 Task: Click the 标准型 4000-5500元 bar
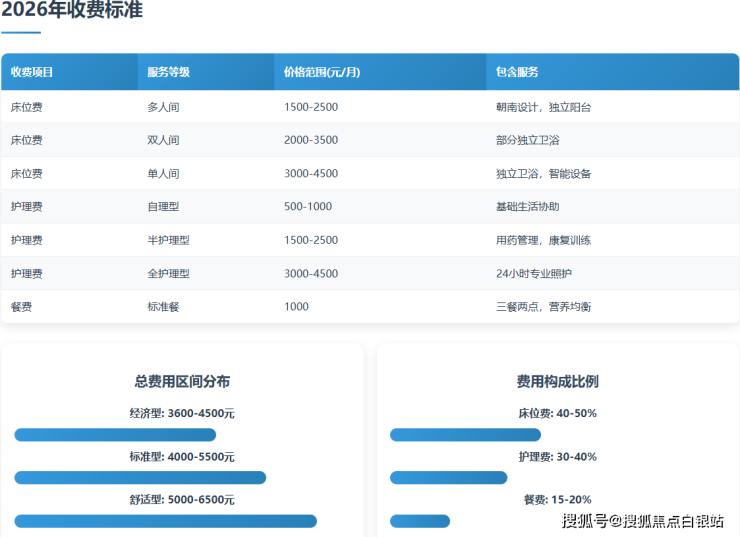140,478
